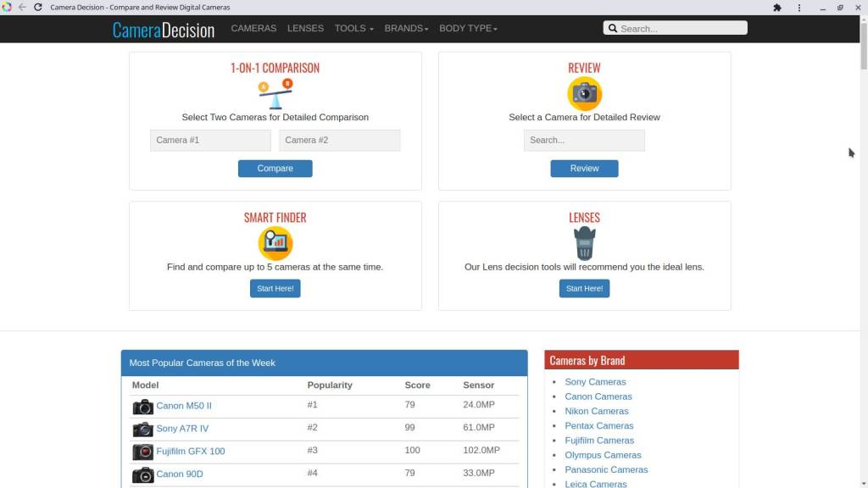Expand the BRANDS dropdown
Viewport: 868px width, 488px height.
click(406, 28)
